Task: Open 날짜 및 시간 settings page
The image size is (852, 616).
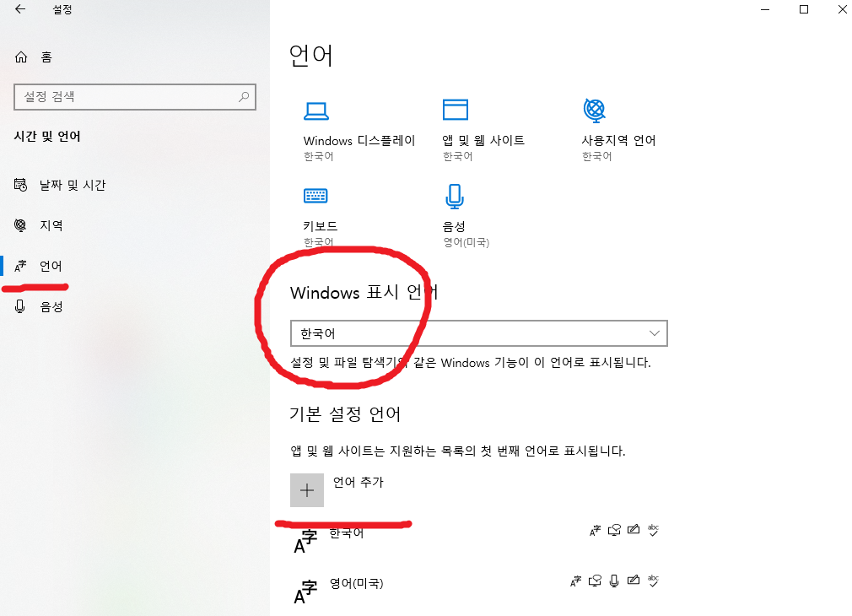Action: click(73, 185)
